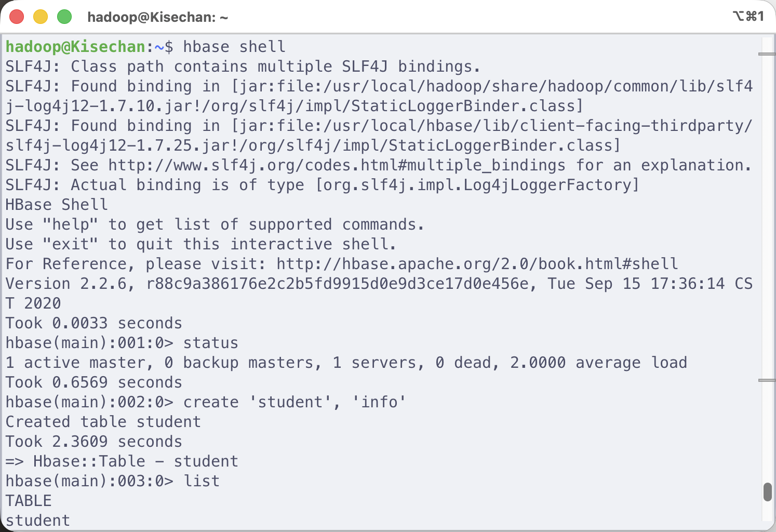Image resolution: width=776 pixels, height=532 pixels.
Task: Click the green hadoop@Kisechan prompt
Action: (75, 47)
